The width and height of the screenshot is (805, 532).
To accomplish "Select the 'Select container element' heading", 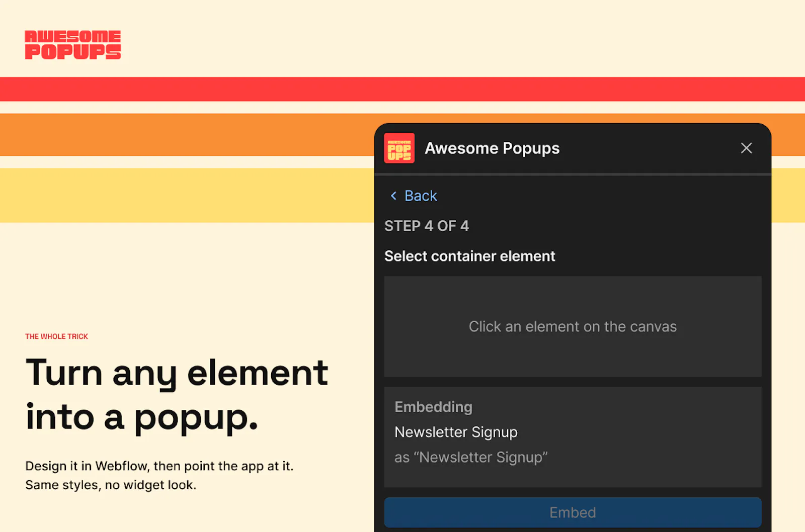I will (469, 256).
